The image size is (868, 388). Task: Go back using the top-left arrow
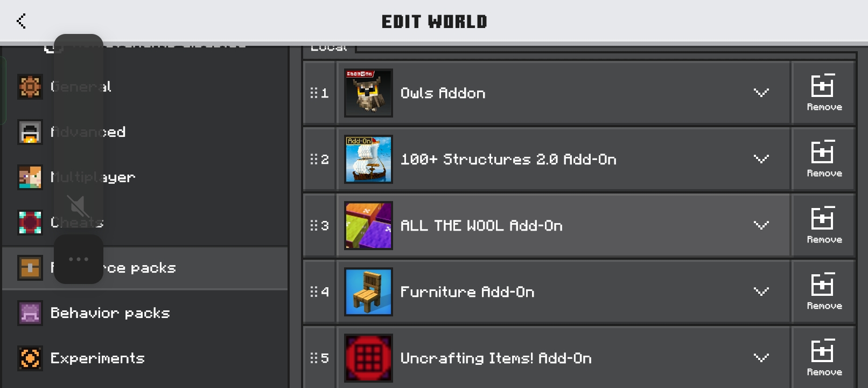[22, 21]
